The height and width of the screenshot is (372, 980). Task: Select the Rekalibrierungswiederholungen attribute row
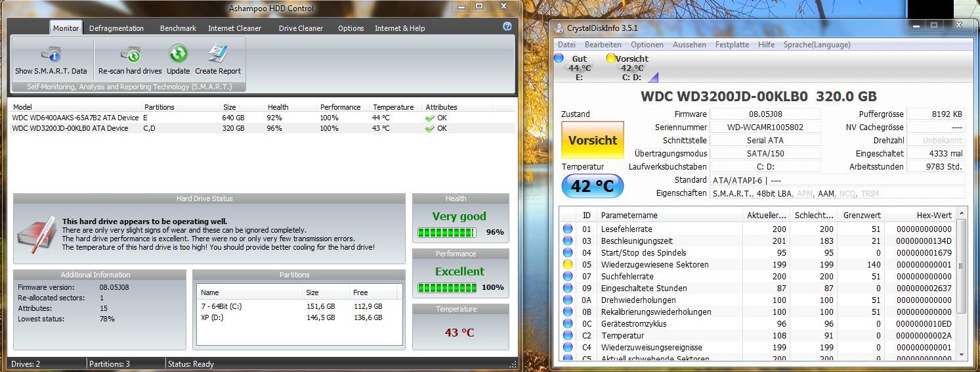point(758,312)
